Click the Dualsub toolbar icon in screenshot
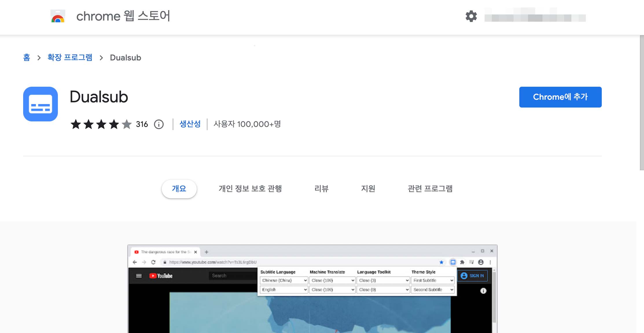 click(x=453, y=262)
